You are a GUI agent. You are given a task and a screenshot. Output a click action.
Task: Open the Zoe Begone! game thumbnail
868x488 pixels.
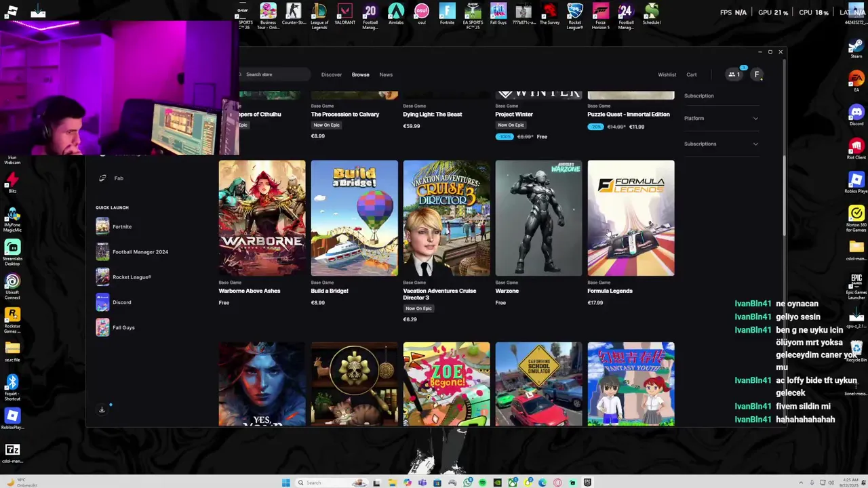click(x=446, y=384)
